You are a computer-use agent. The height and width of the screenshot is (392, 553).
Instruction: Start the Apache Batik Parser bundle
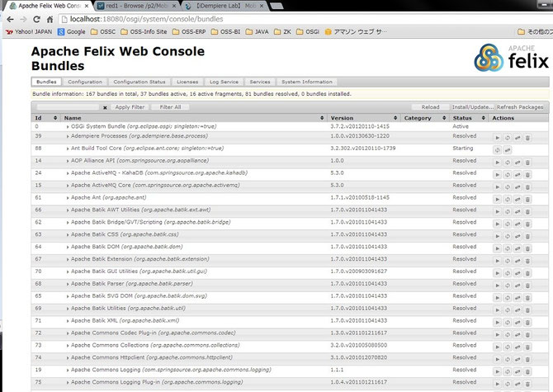[497, 286]
